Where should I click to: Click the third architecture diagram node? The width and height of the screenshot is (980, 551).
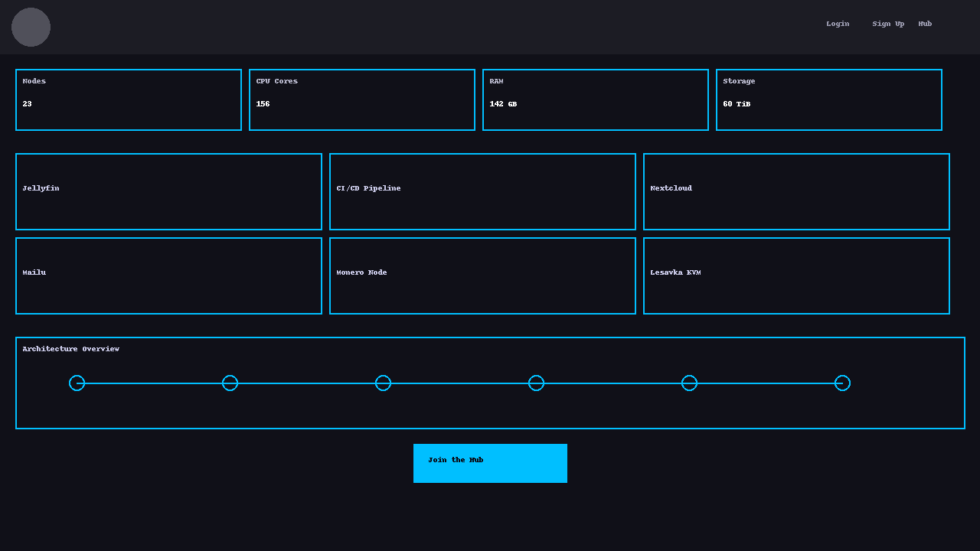pos(383,383)
